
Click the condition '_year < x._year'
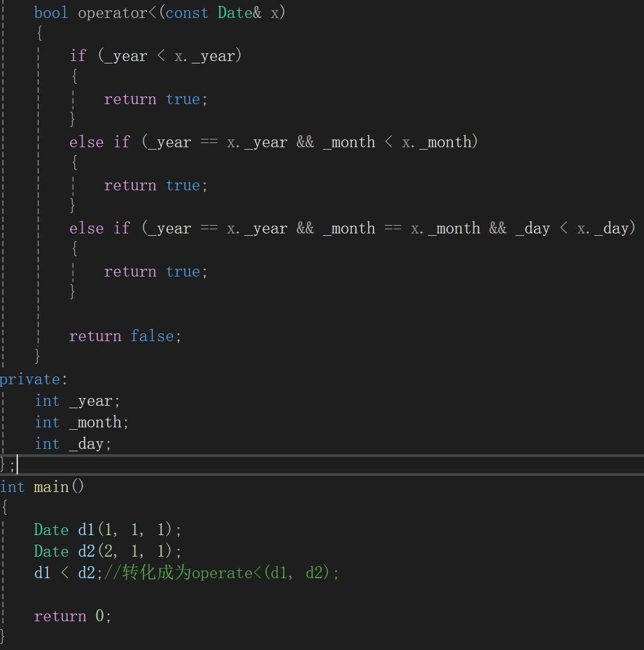169,56
